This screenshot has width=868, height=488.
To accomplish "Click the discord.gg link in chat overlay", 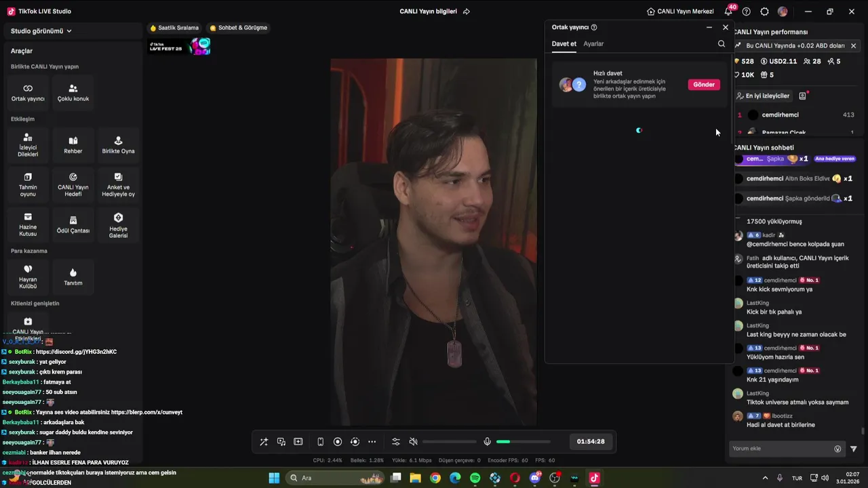I will [x=76, y=352].
